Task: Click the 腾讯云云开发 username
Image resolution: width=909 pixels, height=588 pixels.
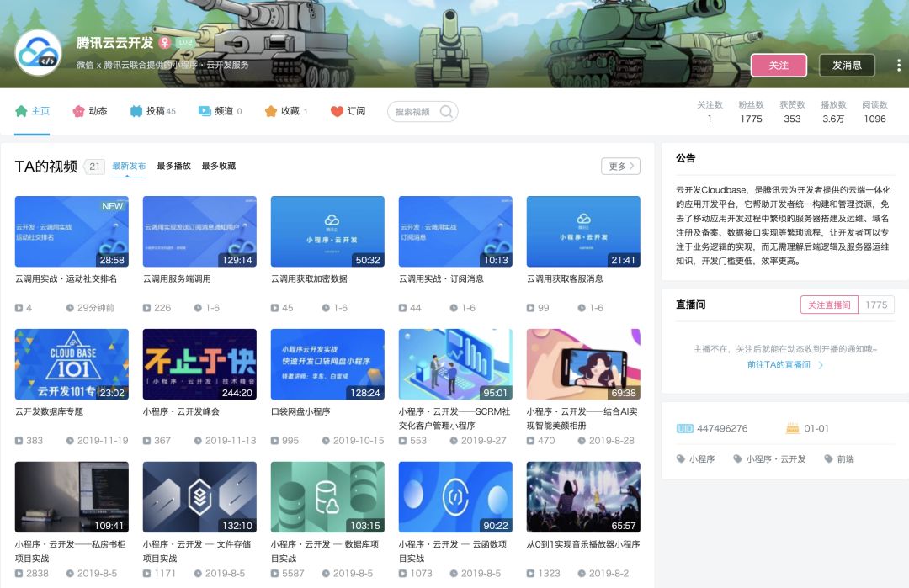Action: (x=114, y=43)
